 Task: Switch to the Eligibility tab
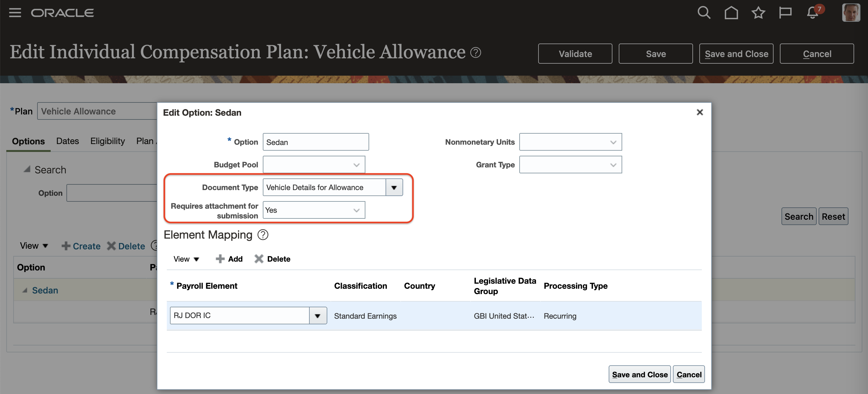108,141
